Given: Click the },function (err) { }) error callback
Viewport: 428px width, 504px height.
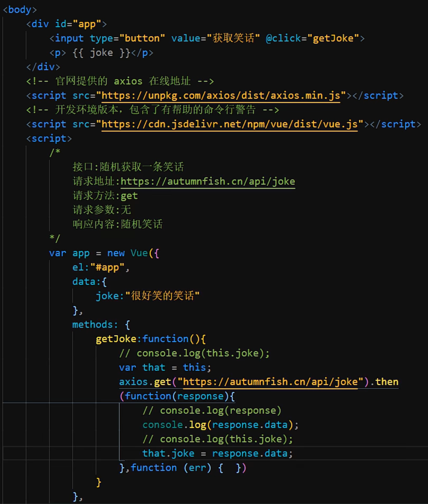Looking at the screenshot, I should 183,468.
